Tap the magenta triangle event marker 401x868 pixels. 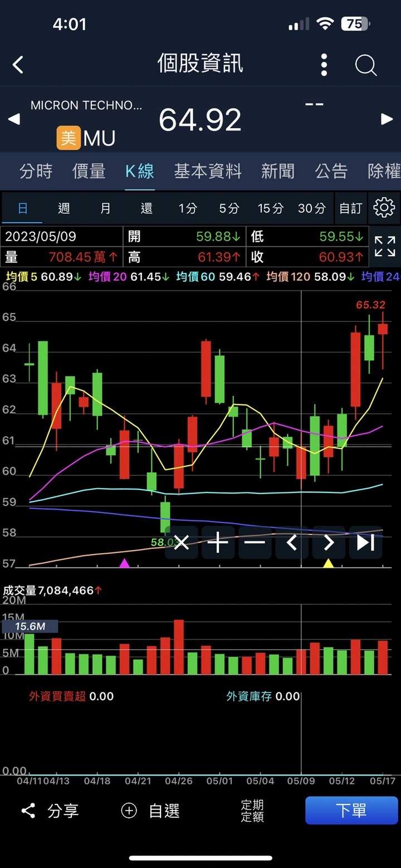click(x=124, y=563)
